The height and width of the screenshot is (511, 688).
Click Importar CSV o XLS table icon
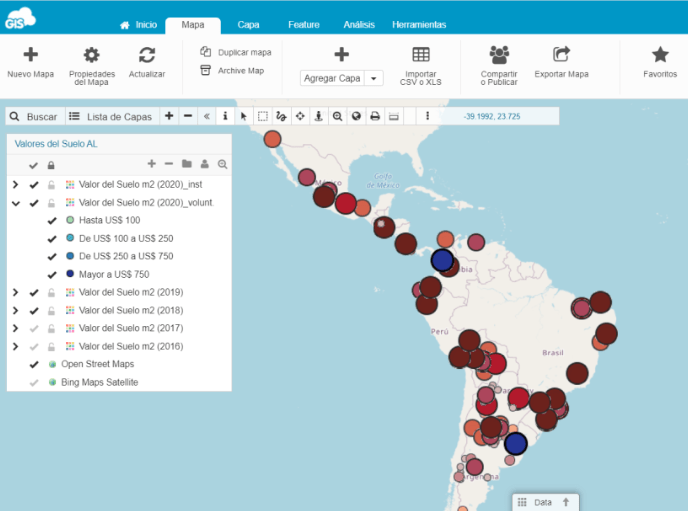tap(421, 55)
